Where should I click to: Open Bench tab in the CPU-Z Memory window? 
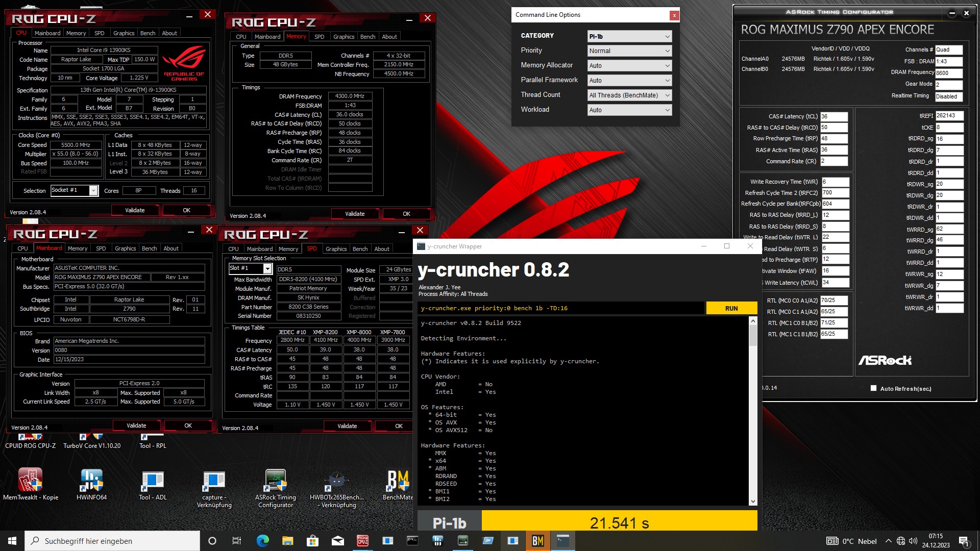[367, 37]
